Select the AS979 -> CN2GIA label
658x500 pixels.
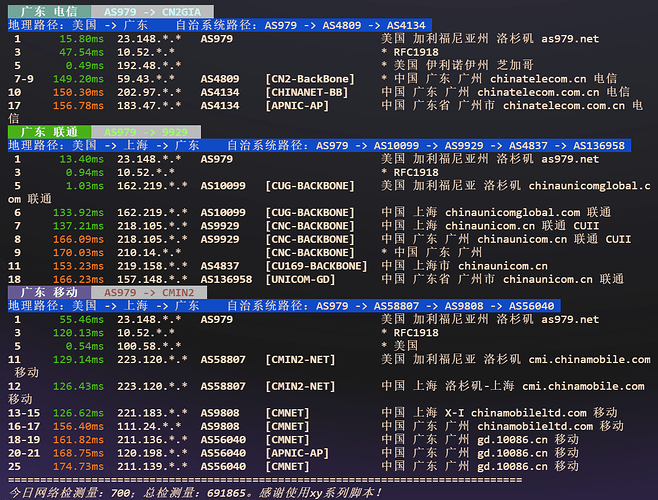[152, 12]
